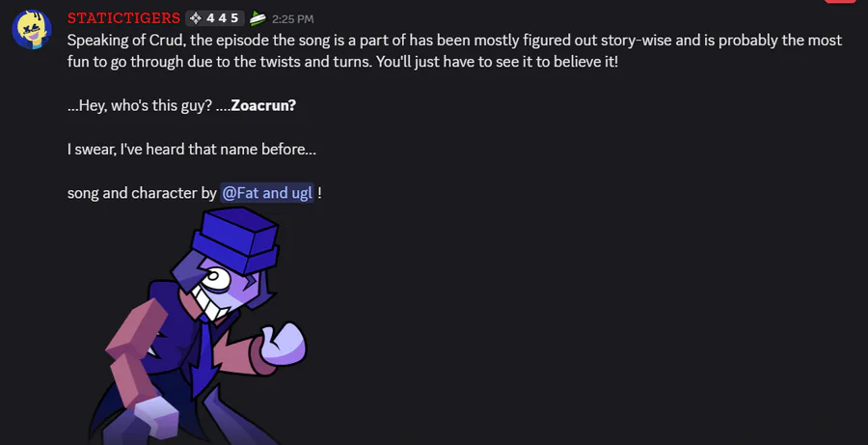Open the 445 server tag badge
The height and width of the screenshot is (445, 868).
215,18
